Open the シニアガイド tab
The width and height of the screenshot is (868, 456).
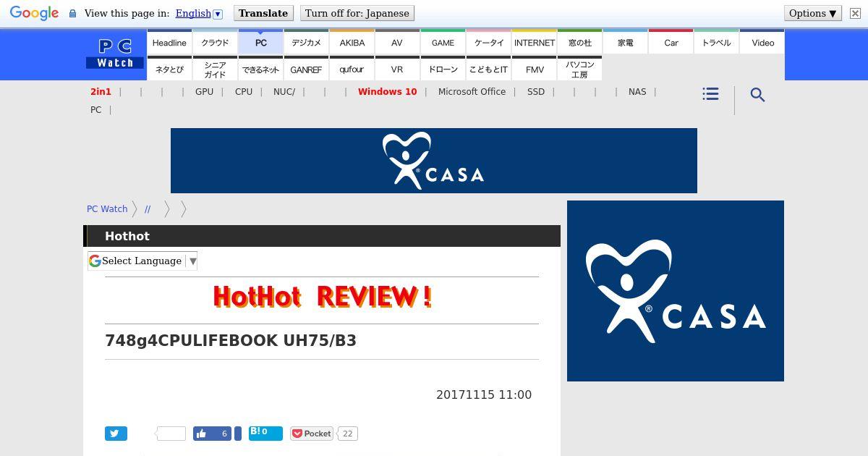(x=215, y=69)
